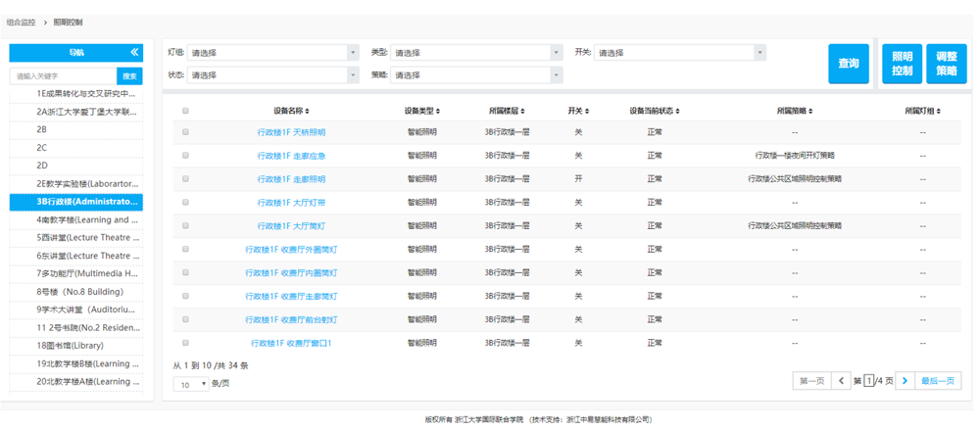Sort by 所属灯组 column
This screenshot has height=430, width=980.
coord(923,111)
